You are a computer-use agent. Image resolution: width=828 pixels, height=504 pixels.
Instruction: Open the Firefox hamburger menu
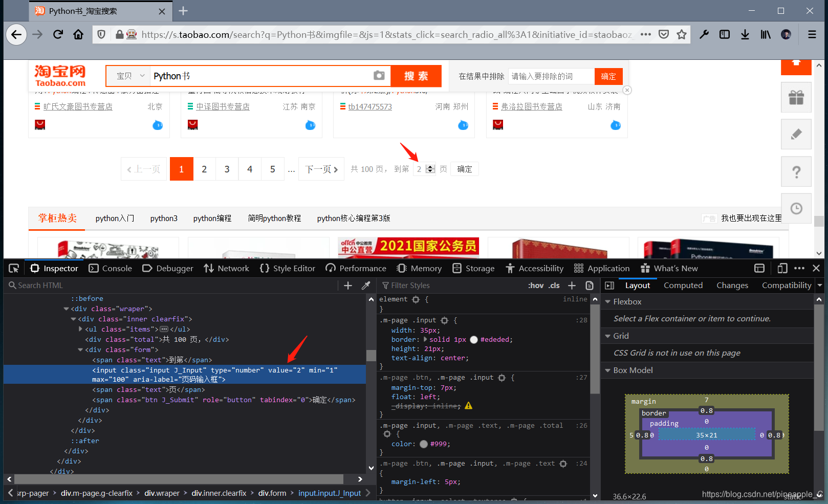812,34
